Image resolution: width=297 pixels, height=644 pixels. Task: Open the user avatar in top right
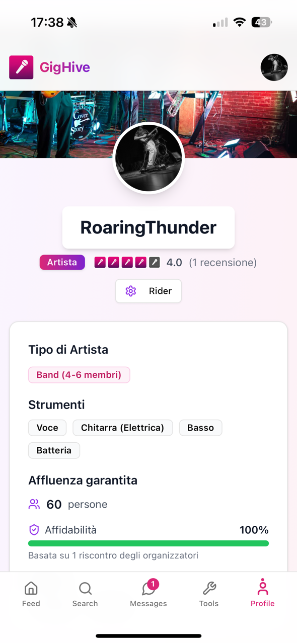[x=274, y=67]
